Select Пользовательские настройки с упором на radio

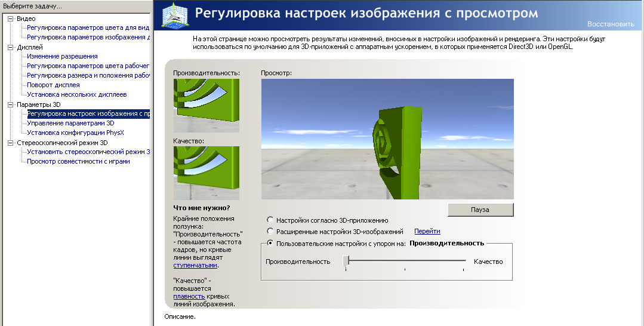click(x=270, y=243)
